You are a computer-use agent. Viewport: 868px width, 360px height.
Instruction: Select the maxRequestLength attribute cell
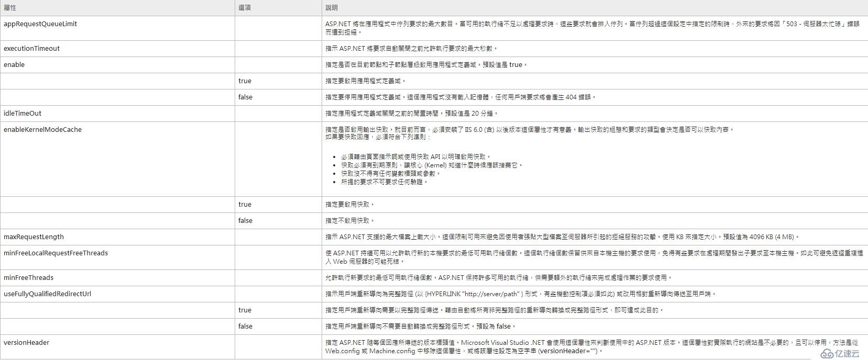(x=117, y=237)
